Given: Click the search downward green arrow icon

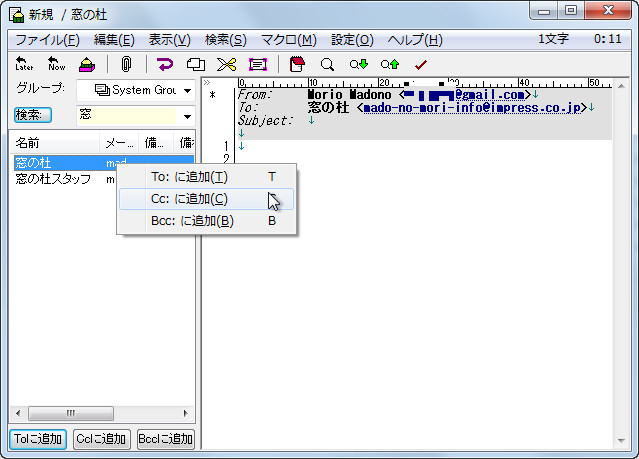Looking at the screenshot, I should 359,64.
